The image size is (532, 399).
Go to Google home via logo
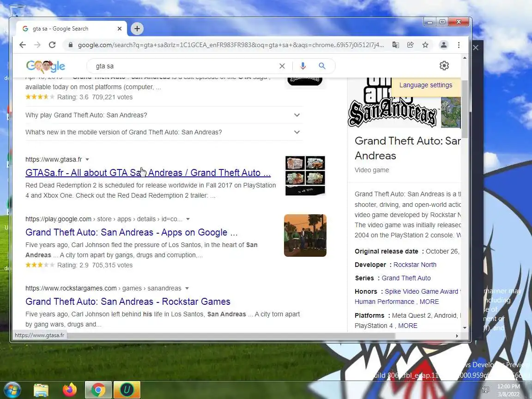tap(45, 66)
